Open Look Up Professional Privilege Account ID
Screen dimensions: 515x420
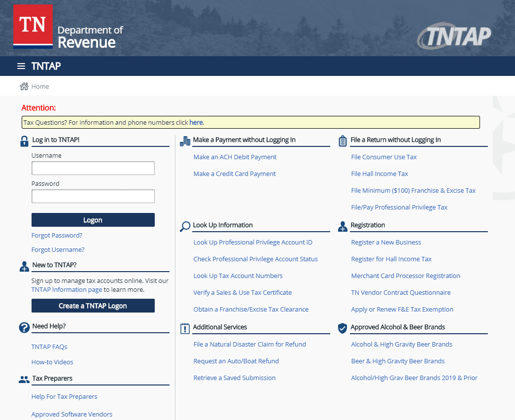[253, 242]
